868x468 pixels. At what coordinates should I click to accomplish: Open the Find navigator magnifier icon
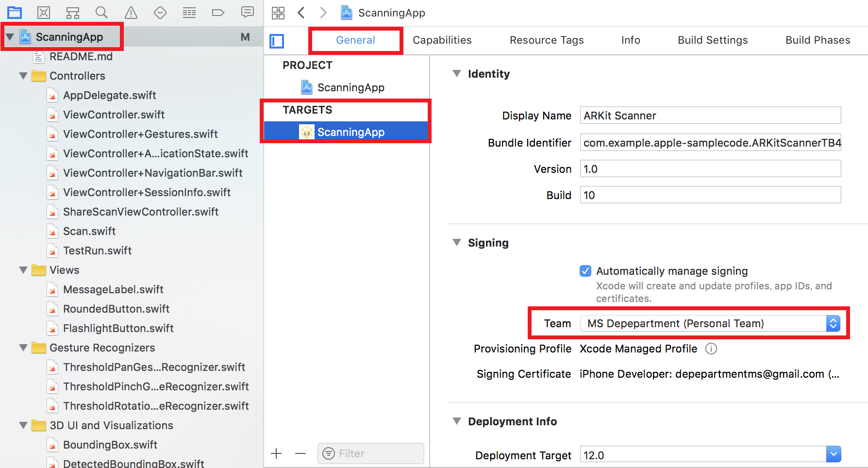[x=101, y=12]
